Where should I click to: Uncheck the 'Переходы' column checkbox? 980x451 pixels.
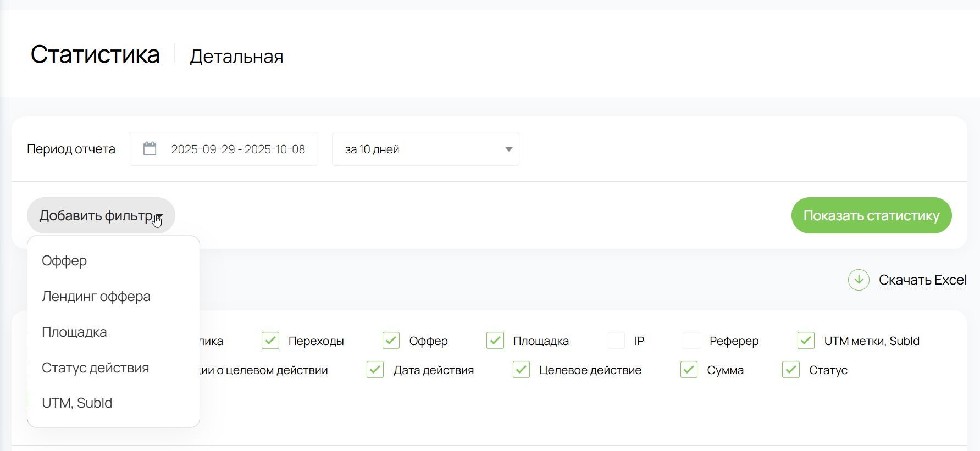coord(270,341)
